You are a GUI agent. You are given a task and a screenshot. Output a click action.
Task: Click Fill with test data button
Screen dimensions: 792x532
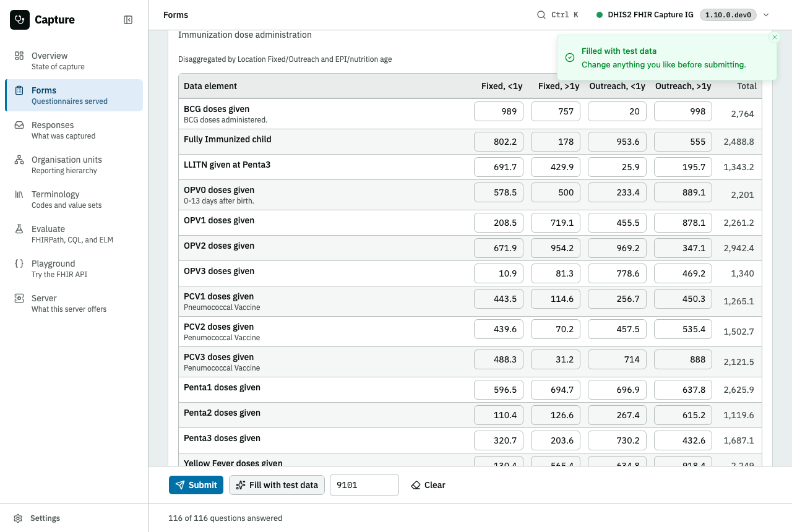pos(277,485)
